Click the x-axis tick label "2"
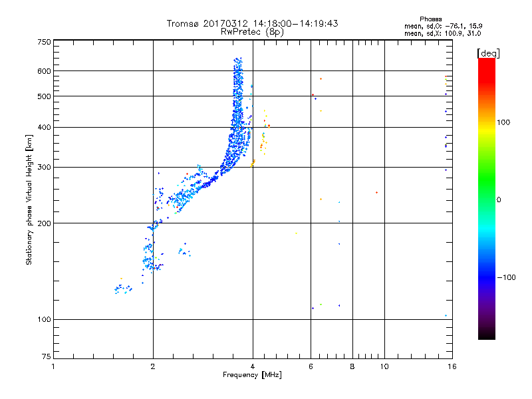 [x=153, y=366]
